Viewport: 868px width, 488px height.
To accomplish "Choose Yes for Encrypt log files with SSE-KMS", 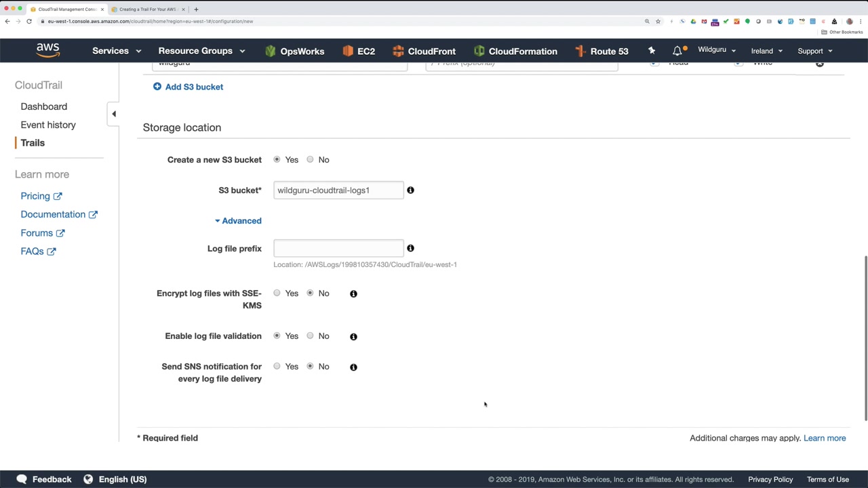I will click(x=277, y=293).
